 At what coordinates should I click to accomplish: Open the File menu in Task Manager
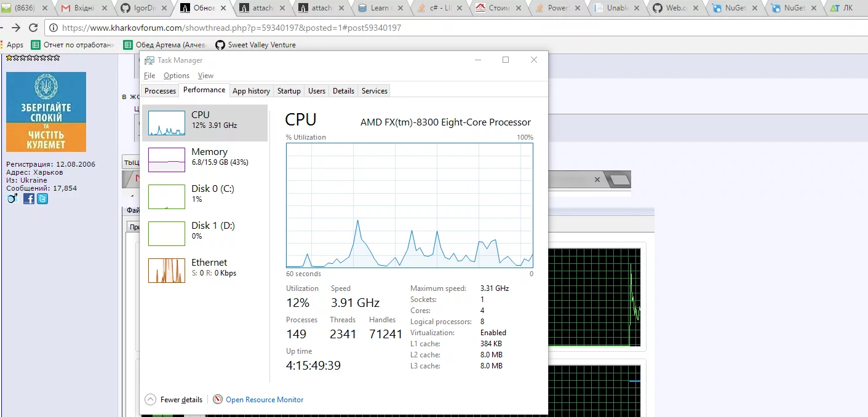(149, 75)
